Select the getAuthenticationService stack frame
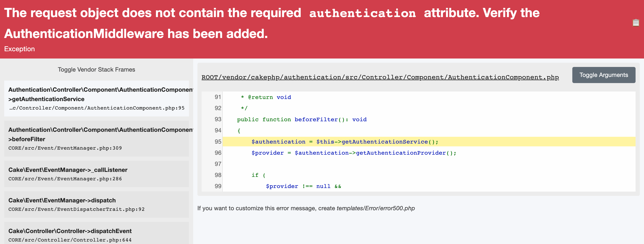The width and height of the screenshot is (644, 244). [96, 99]
